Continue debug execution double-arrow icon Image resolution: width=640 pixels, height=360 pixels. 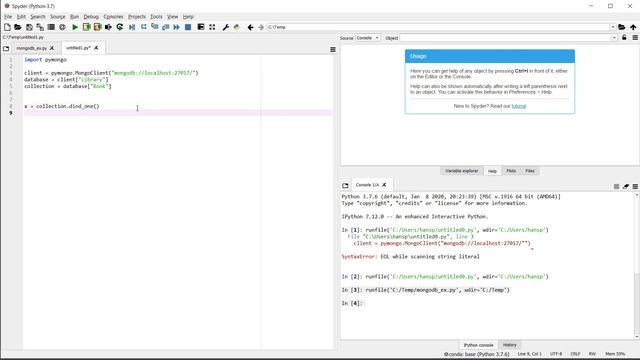(x=176, y=27)
